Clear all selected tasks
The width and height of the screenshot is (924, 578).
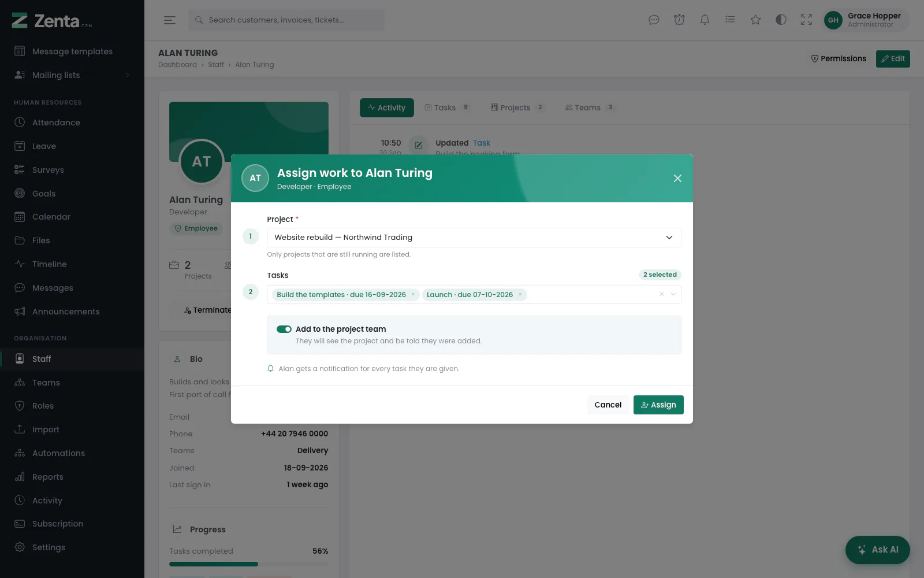pyautogui.click(x=662, y=294)
